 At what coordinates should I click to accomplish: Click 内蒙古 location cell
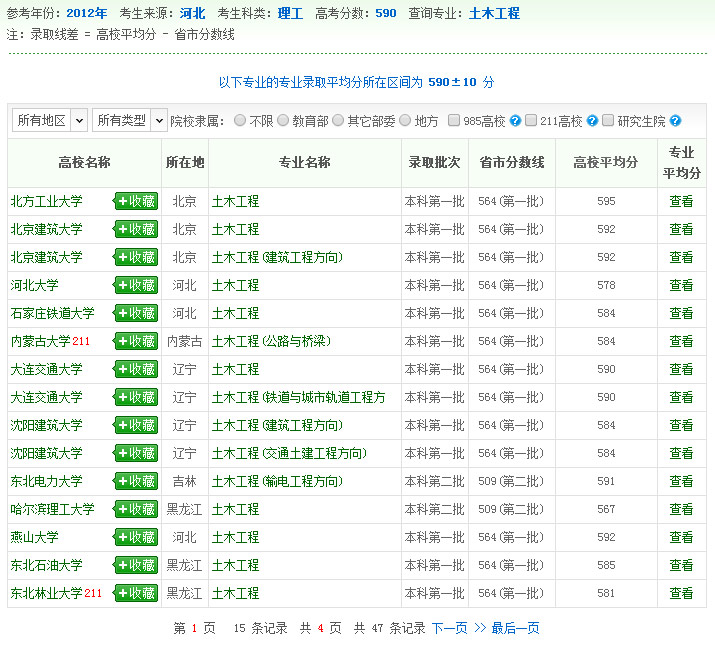coord(185,341)
